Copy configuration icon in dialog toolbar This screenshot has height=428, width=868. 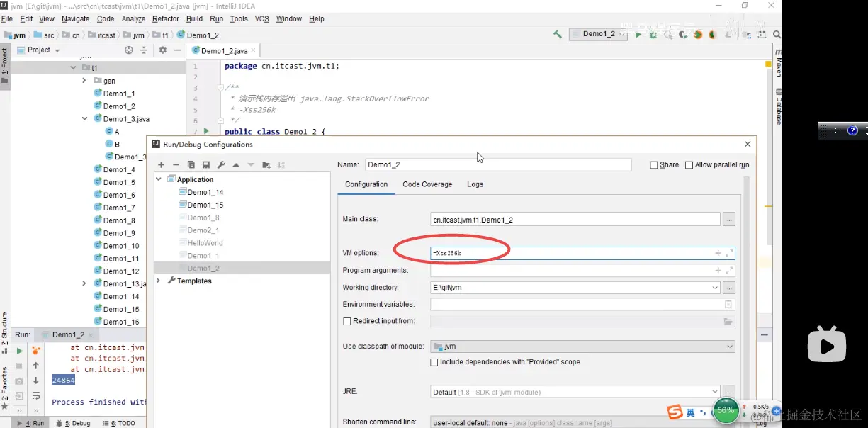(x=191, y=165)
